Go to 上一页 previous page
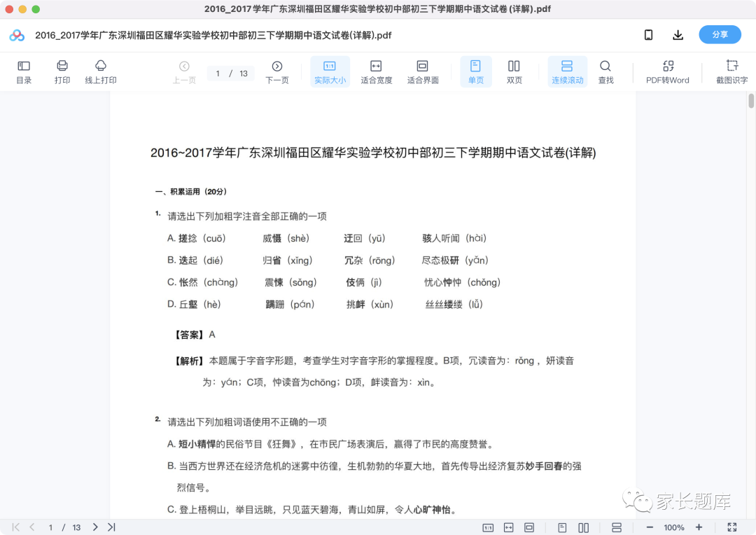This screenshot has height=535, width=756. 184,72
